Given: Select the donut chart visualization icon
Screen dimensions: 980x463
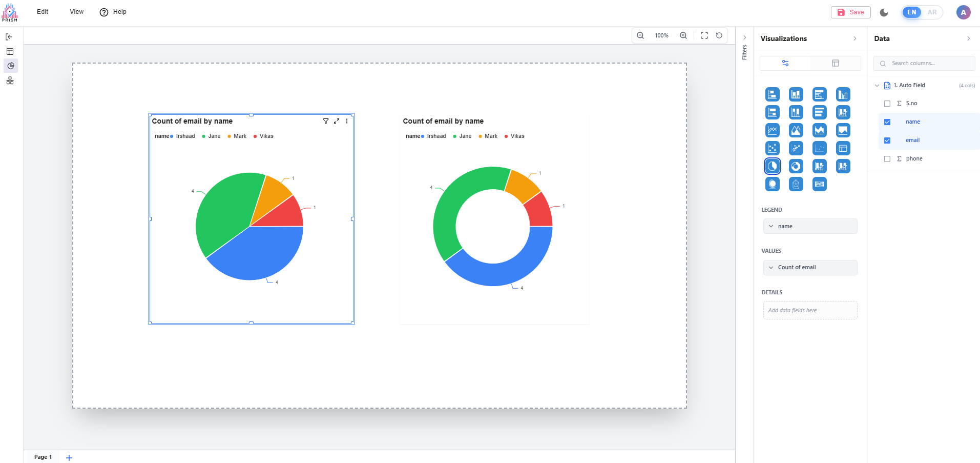Looking at the screenshot, I should tap(796, 166).
